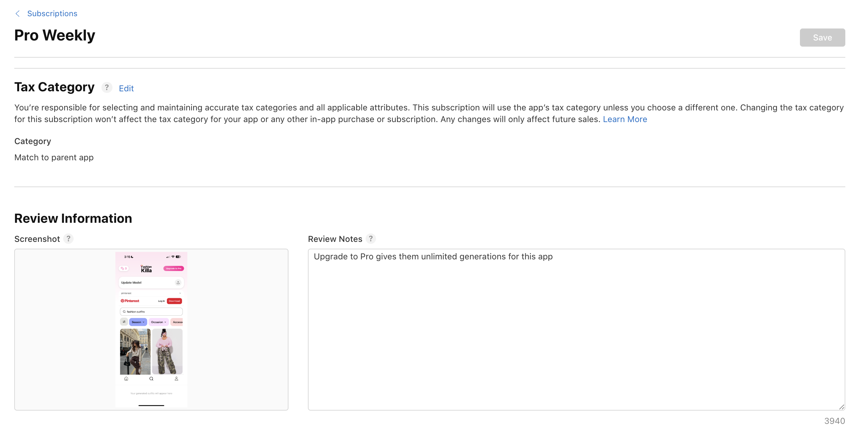
Task: Click the magnifier in the fashion outfits search bar
Action: [124, 312]
